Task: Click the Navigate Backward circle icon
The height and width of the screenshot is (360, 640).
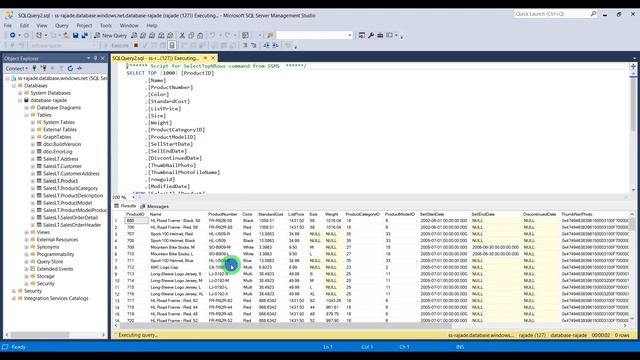Action: (x=13, y=36)
